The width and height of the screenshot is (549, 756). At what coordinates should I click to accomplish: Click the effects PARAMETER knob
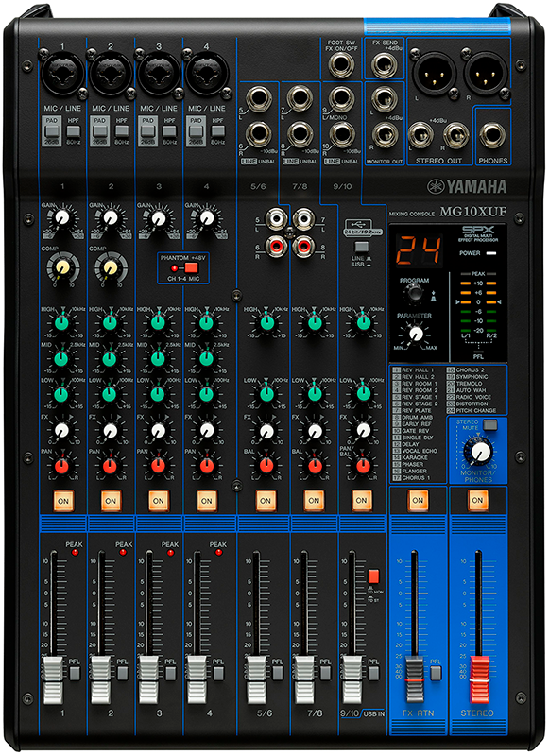(416, 334)
